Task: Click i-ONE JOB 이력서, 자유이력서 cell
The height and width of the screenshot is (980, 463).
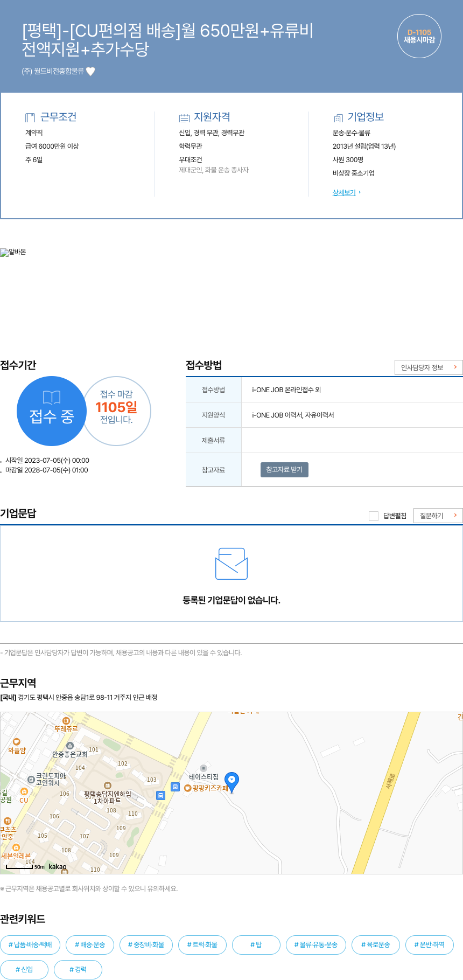Action: [352, 415]
